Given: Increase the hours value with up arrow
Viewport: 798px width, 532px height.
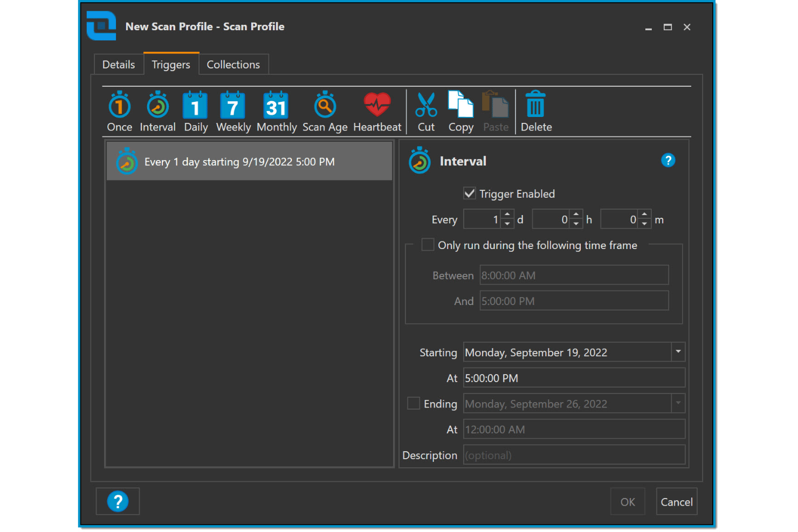Looking at the screenshot, I should point(576,215).
